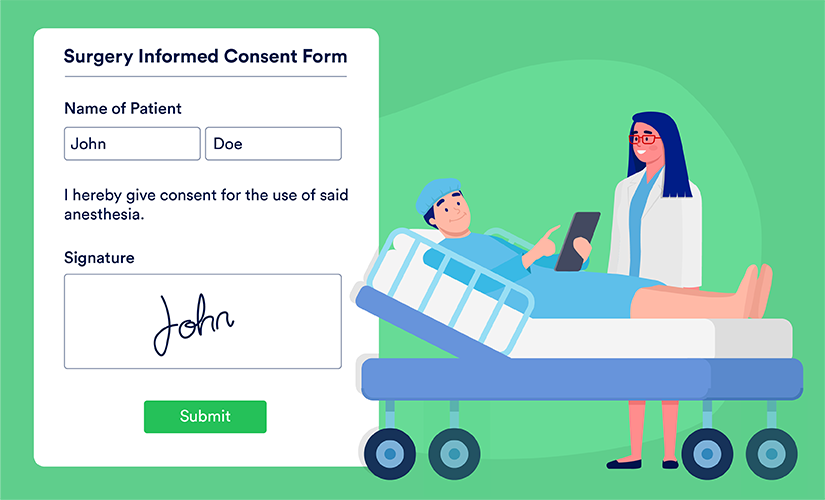Screen dimensions: 825x500
Task: Click the Name of Patient label
Action: [123, 108]
